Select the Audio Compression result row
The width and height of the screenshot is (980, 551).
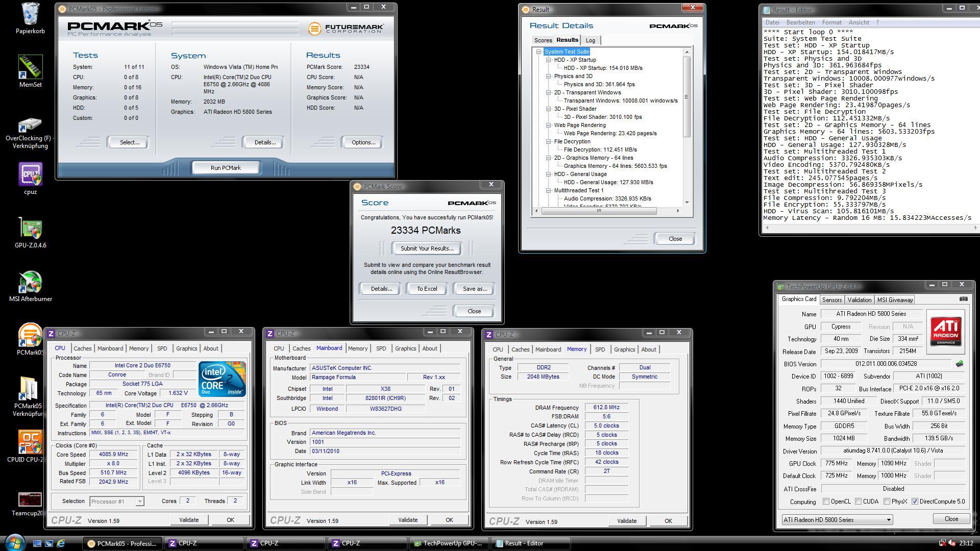(607, 198)
